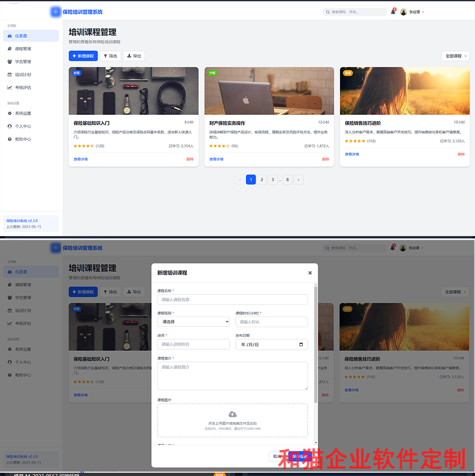Open the 全部课程 filter dropdown
The height and width of the screenshot is (476, 475).
pyautogui.click(x=454, y=55)
